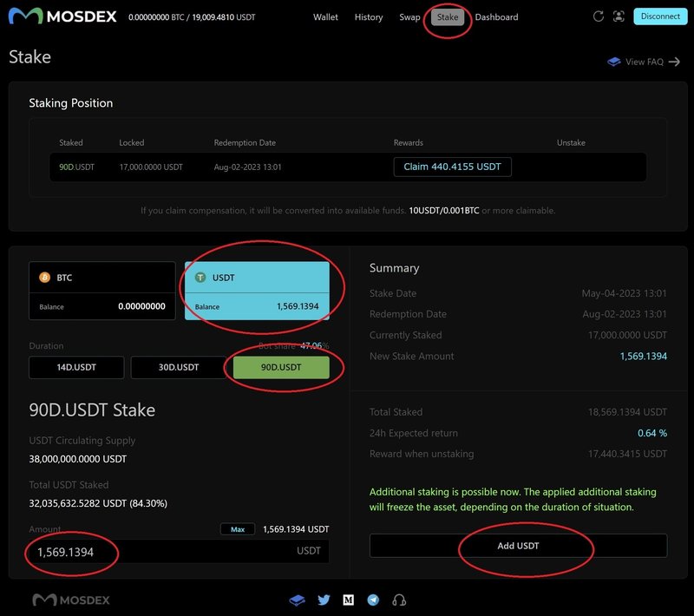
Task: Click the View FAQ arrow icon
Action: pyautogui.click(x=674, y=62)
